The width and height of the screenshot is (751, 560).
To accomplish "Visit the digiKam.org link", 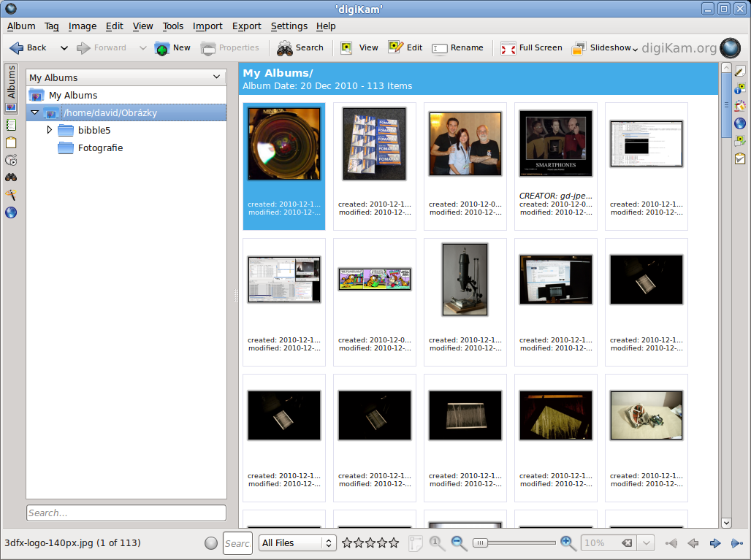I will coord(679,48).
